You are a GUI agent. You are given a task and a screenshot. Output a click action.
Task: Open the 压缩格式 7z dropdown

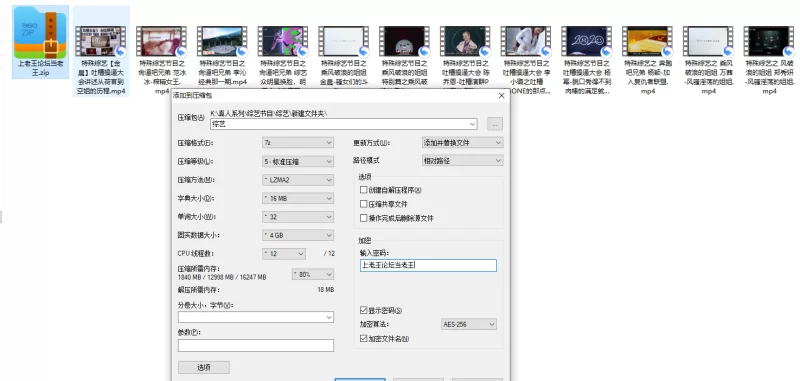point(298,143)
